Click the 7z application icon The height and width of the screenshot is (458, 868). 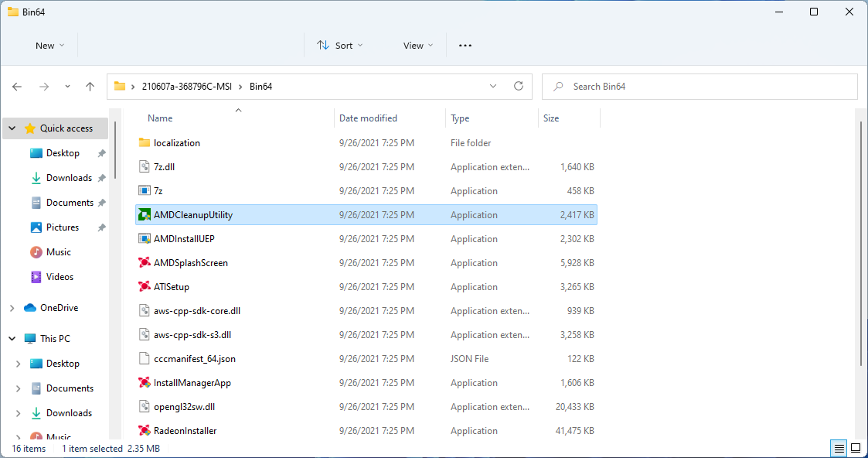click(x=144, y=191)
